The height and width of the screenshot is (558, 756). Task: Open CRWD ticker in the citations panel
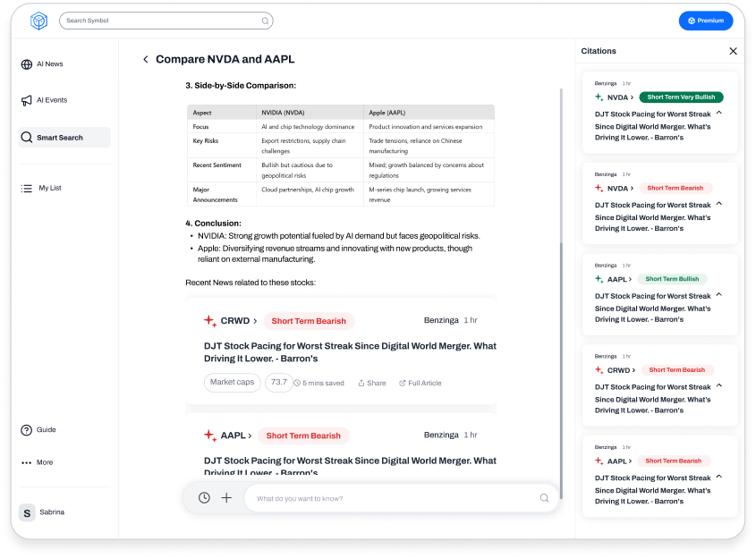pyautogui.click(x=621, y=370)
